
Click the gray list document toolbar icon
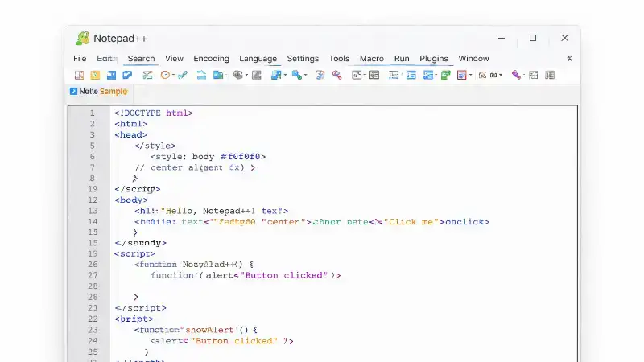[374, 75]
